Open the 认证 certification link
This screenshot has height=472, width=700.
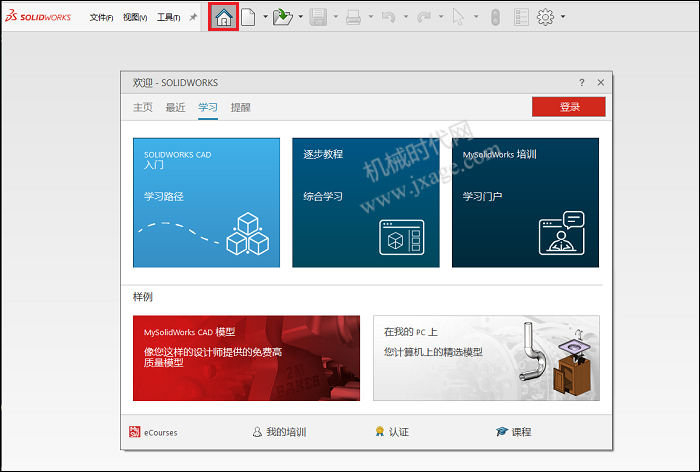click(392, 432)
